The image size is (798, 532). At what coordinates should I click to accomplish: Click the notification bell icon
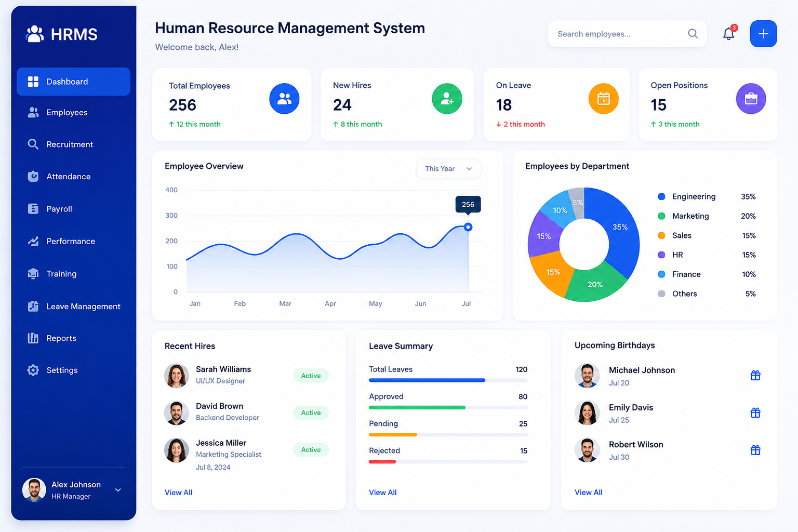729,34
